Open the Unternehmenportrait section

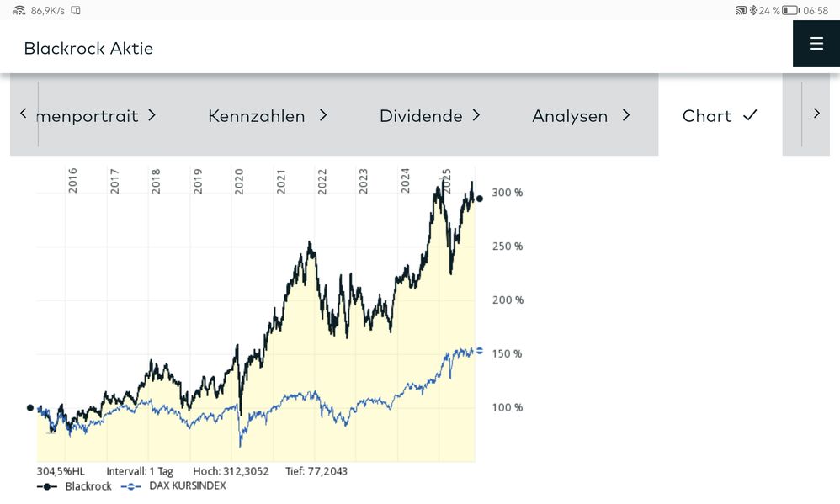[x=88, y=115]
